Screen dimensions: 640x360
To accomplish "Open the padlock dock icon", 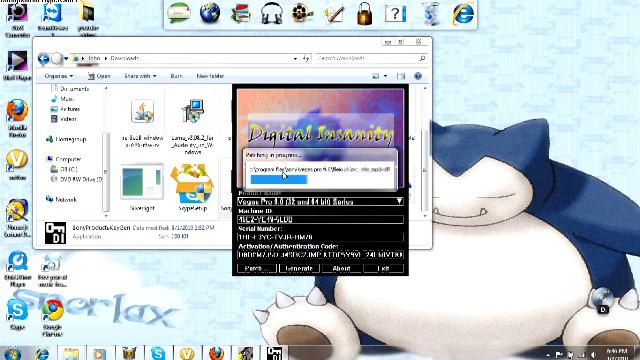I will click(364, 14).
